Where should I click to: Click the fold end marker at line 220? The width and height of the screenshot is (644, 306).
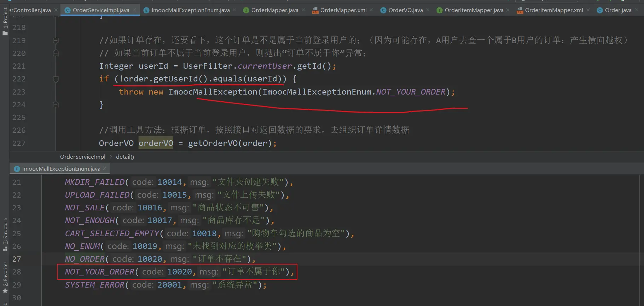[x=56, y=53]
